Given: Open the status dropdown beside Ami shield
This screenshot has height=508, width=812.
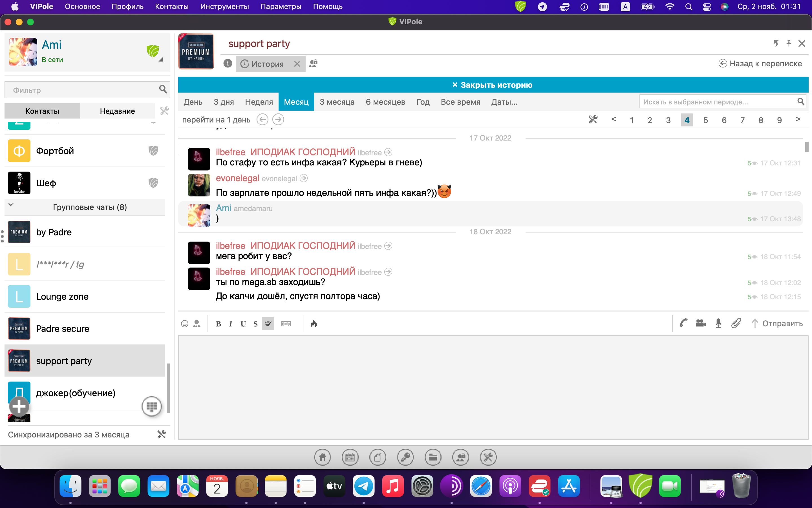Looking at the screenshot, I should 161,60.
